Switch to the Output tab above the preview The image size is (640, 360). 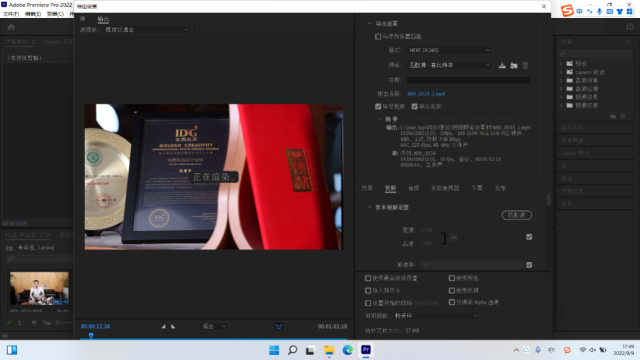tap(103, 19)
